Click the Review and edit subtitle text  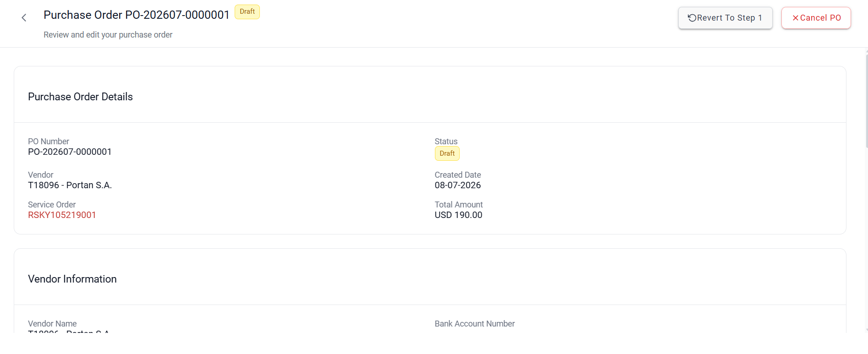(x=108, y=35)
